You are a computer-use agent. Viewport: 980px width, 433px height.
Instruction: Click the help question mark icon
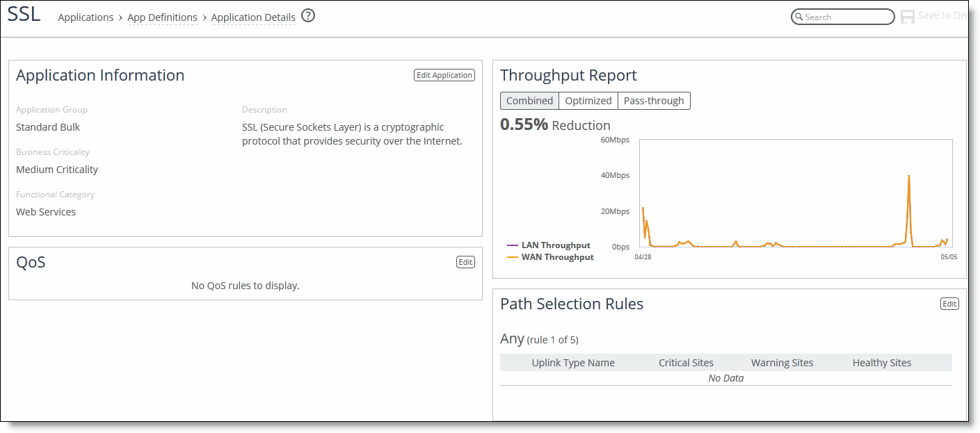(308, 16)
